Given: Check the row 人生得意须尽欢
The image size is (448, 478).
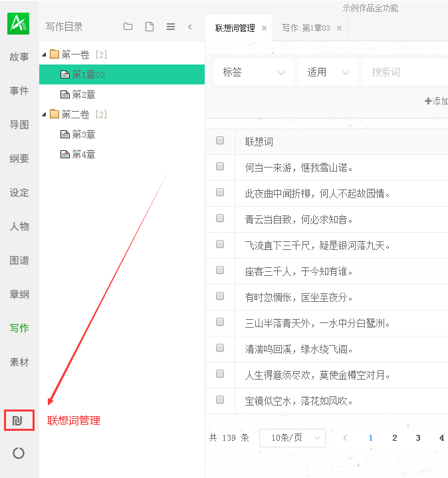Looking at the screenshot, I should pyautogui.click(x=220, y=374).
